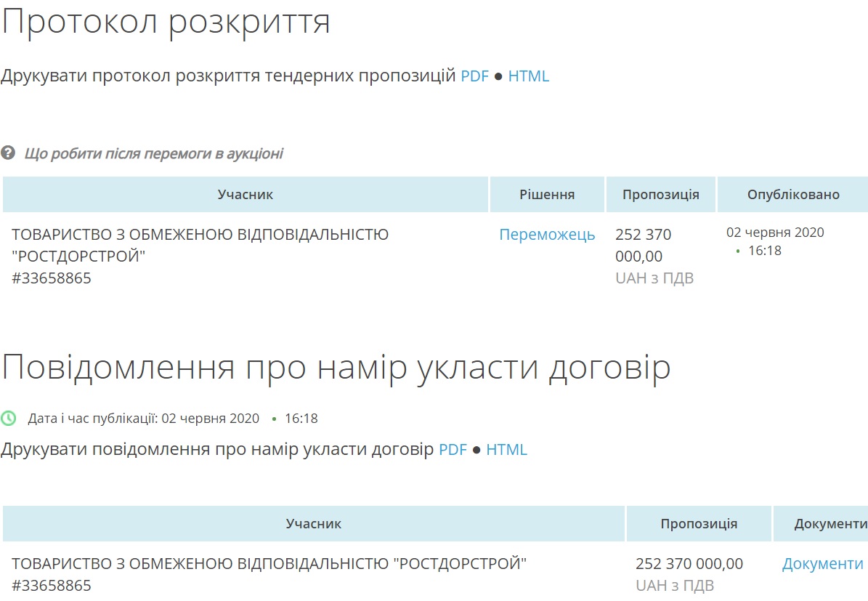Select 'Повідомлення про намір укласти договір' heading
This screenshot has height=601, width=868.
[x=336, y=368]
